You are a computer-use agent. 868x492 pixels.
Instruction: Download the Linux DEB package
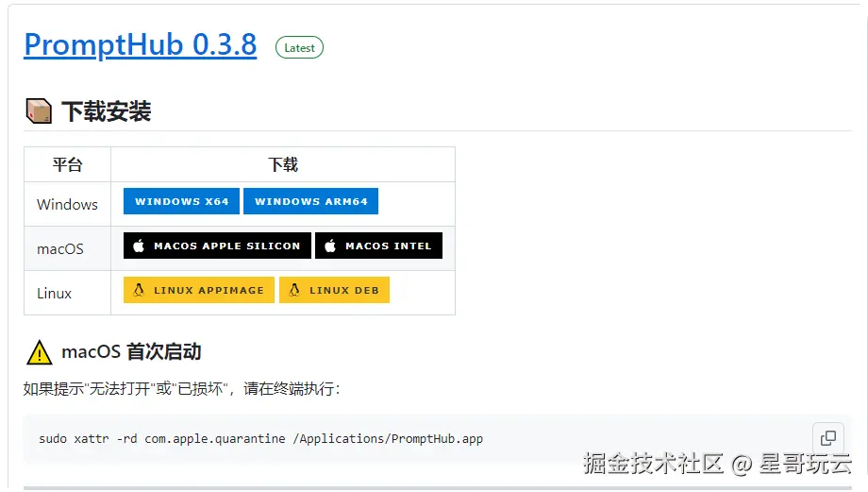tap(334, 290)
